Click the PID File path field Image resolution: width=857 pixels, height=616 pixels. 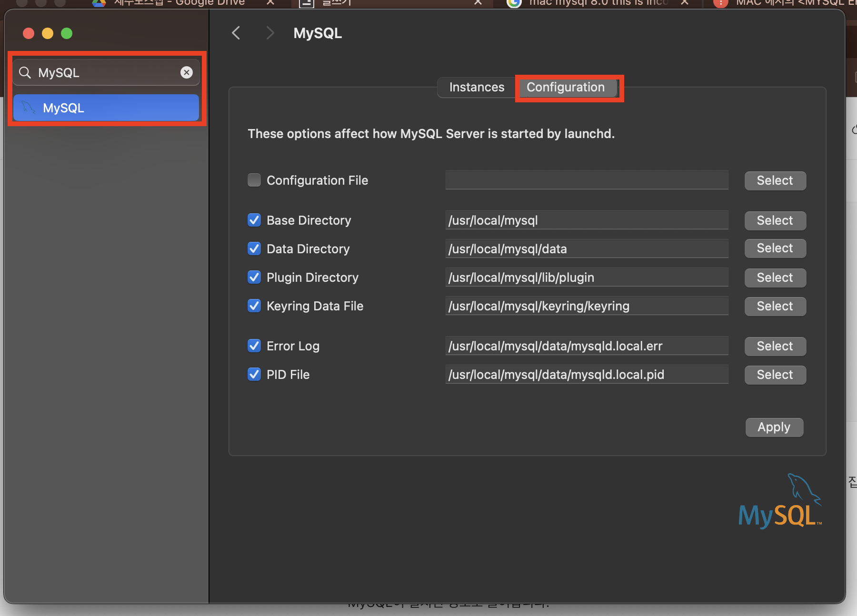point(587,374)
